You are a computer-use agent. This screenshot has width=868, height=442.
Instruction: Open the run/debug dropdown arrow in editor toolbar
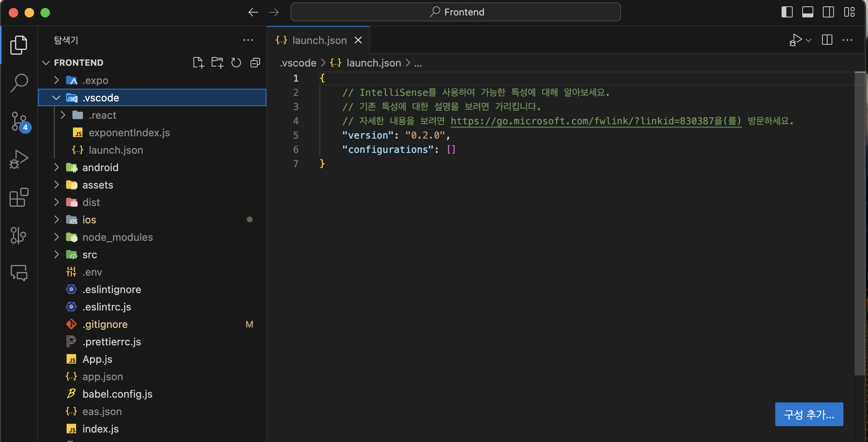809,40
